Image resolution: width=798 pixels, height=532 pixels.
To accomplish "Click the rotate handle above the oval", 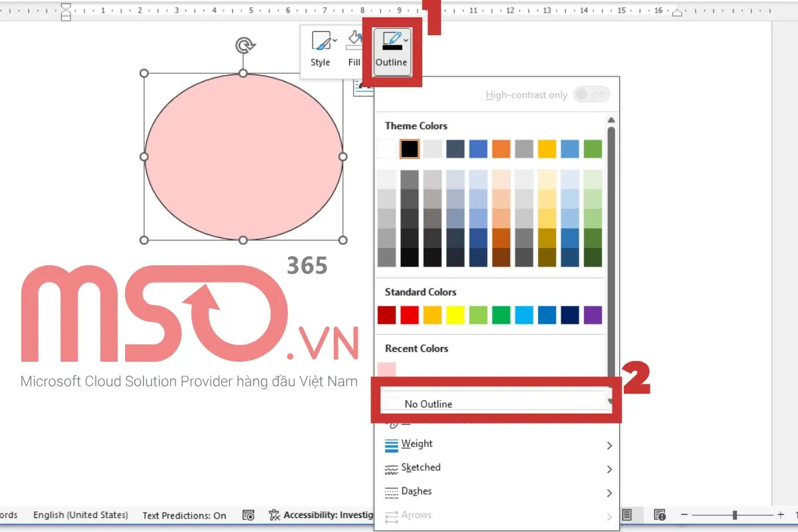I will tap(244, 45).
